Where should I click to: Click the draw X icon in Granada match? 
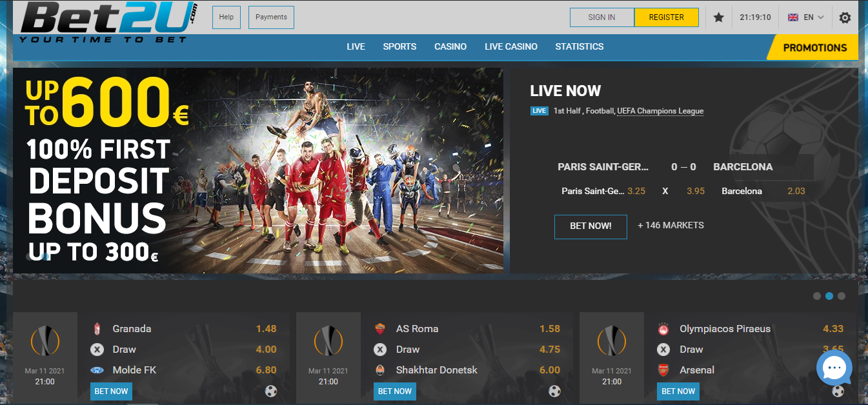(97, 350)
